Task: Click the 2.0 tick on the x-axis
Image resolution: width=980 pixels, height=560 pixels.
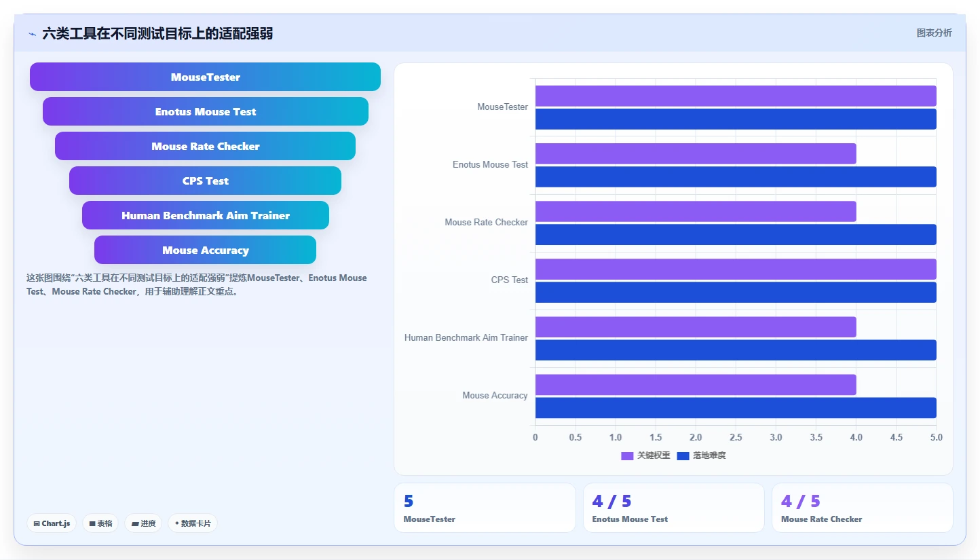Action: [696, 437]
